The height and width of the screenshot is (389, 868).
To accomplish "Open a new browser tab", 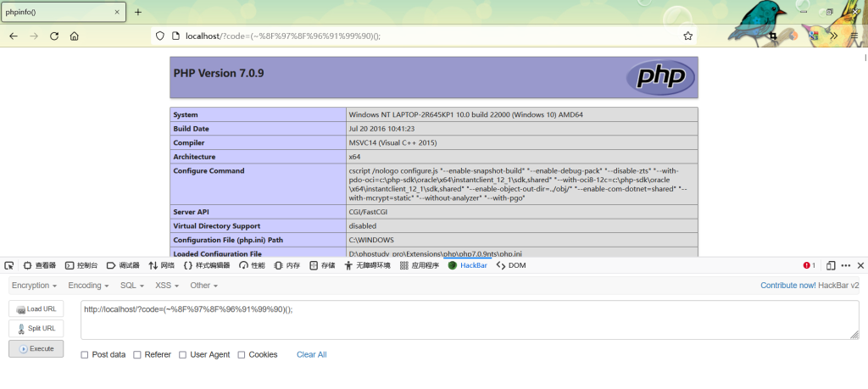I will point(138,12).
